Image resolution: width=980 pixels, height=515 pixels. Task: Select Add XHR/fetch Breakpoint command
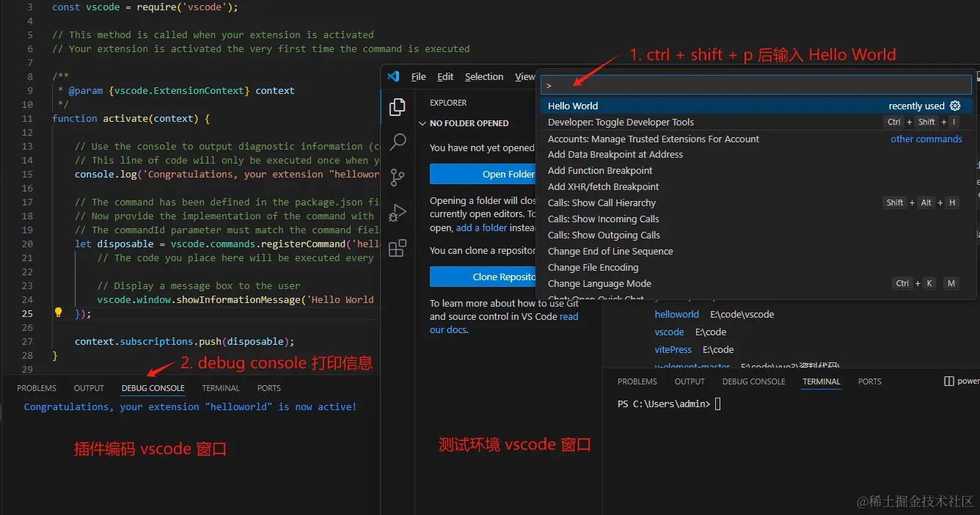pos(756,186)
